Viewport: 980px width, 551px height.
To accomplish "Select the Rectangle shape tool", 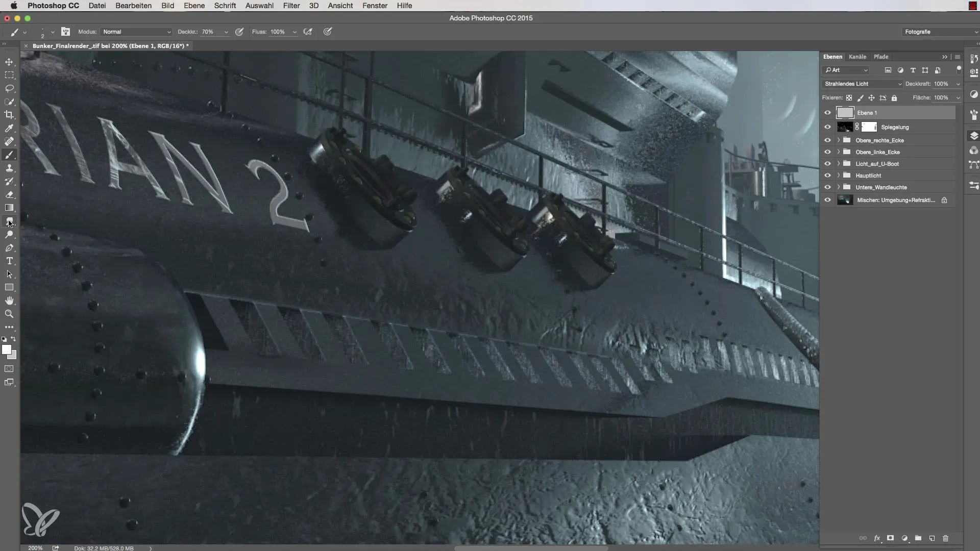I will point(9,288).
